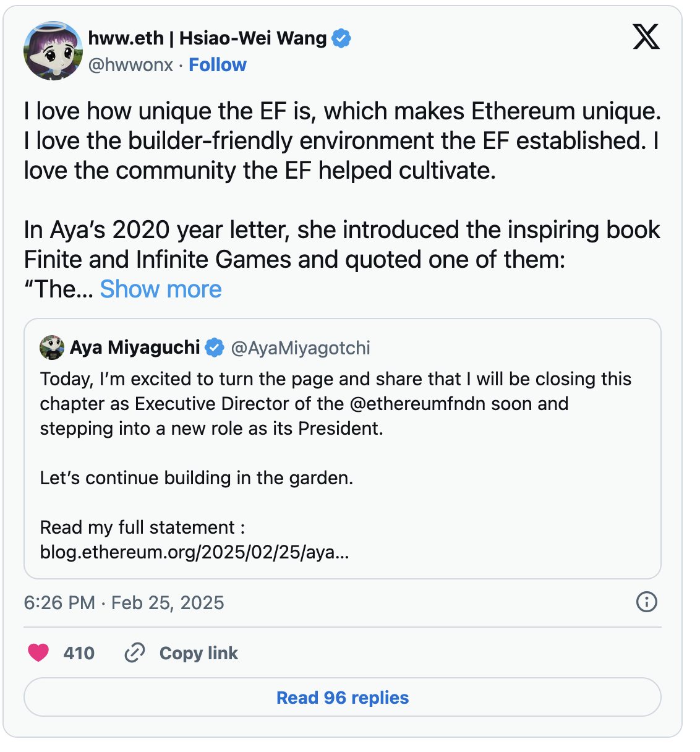
Task: Click the verified badge next to hww.eth
Action: pos(341,38)
